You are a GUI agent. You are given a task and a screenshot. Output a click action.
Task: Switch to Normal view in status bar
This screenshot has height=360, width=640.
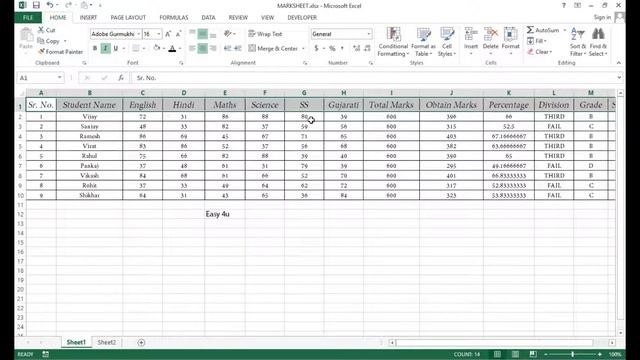pyautogui.click(x=497, y=354)
